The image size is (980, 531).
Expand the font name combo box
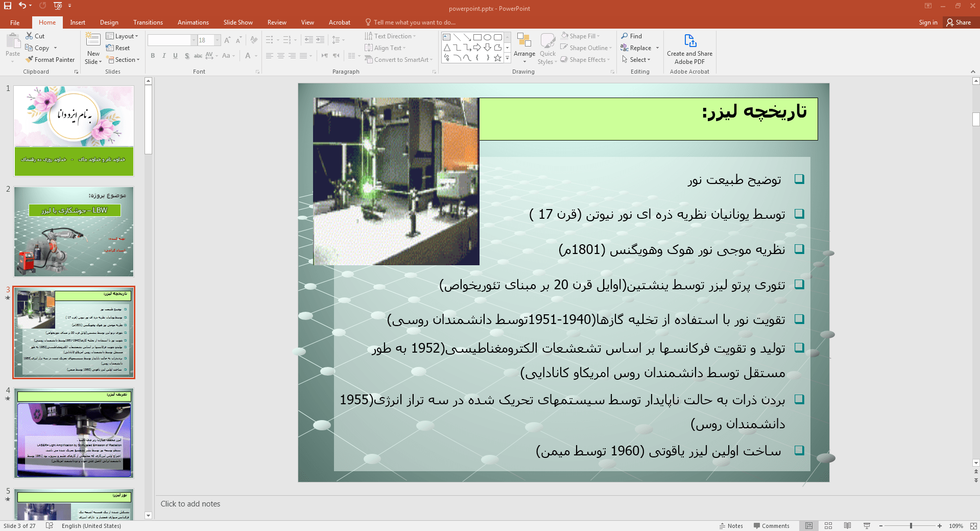click(194, 40)
